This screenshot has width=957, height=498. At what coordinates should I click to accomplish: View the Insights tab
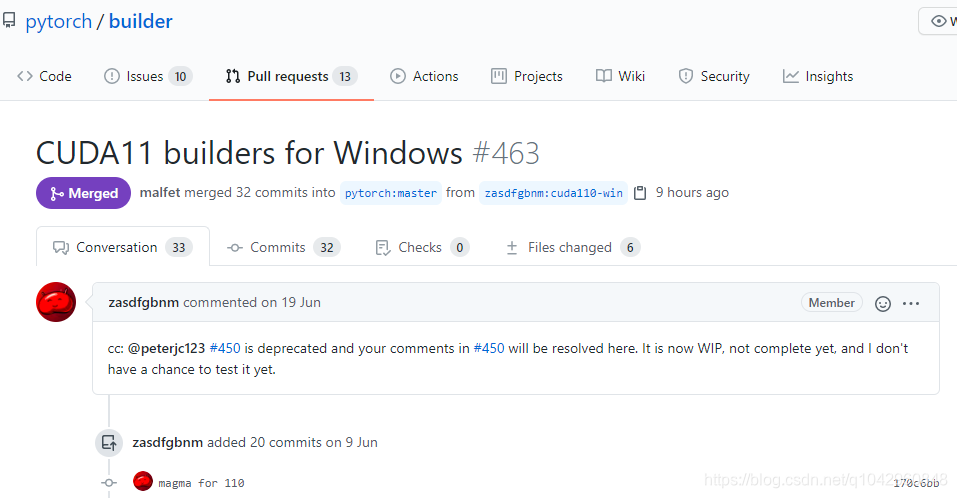(x=818, y=76)
